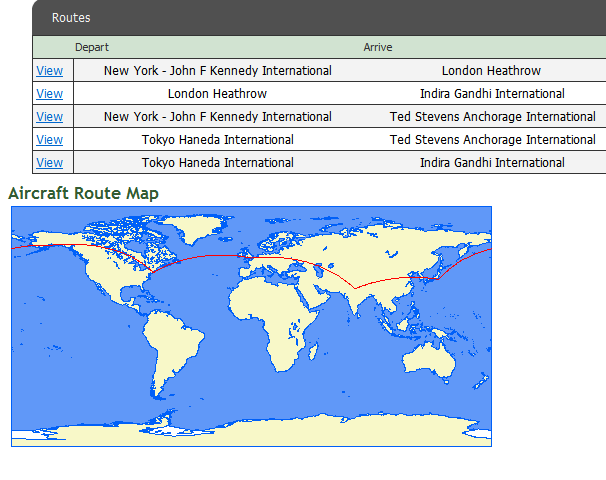Open View link for Tokyo Haneda to Indira Gandhi route

[49, 163]
